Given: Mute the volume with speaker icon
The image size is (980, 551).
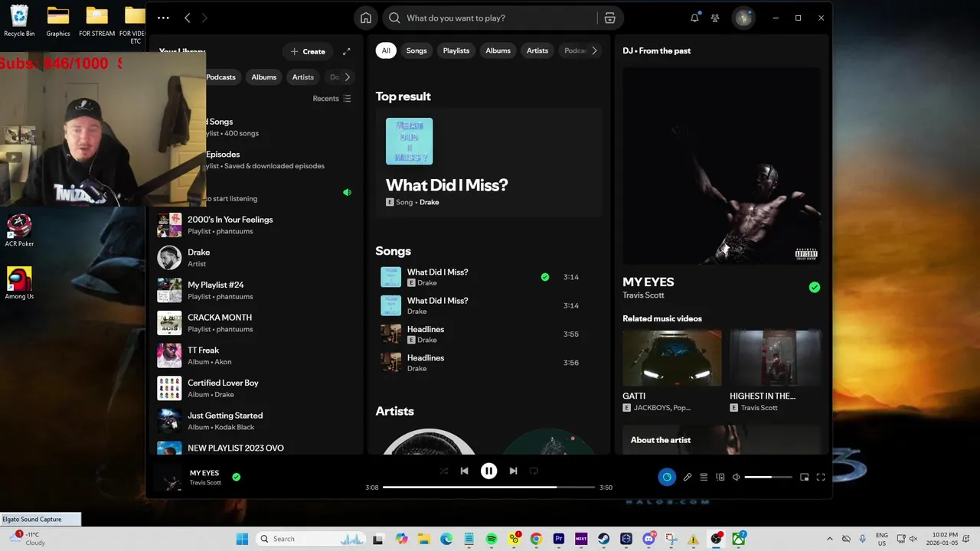Looking at the screenshot, I should [736, 477].
